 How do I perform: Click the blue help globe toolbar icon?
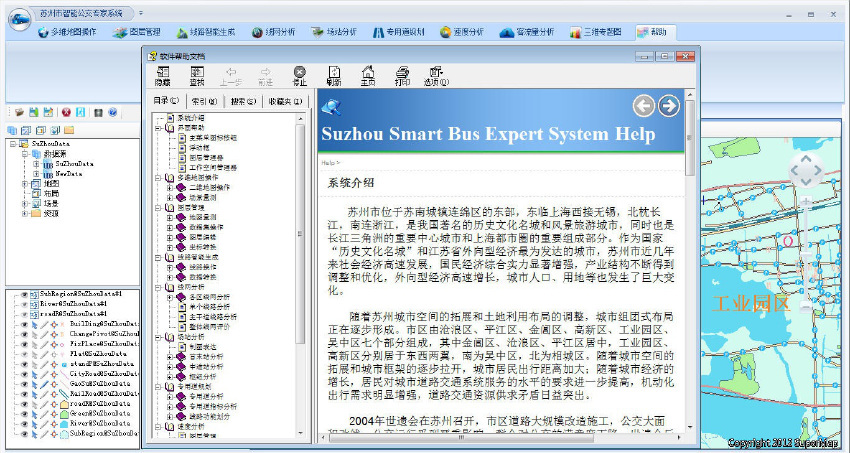pos(113,112)
